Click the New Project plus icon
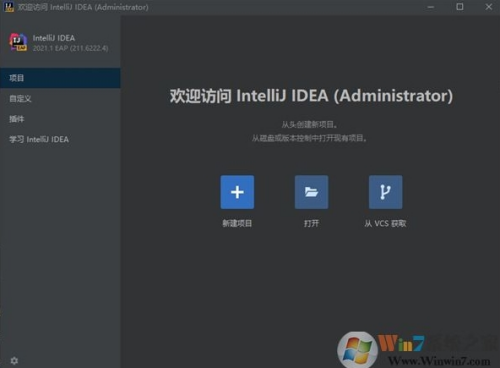Viewport: 500px width, 368px height. click(x=237, y=192)
